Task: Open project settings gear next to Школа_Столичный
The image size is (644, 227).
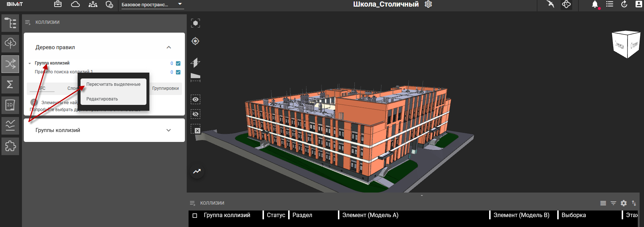Action: [428, 4]
